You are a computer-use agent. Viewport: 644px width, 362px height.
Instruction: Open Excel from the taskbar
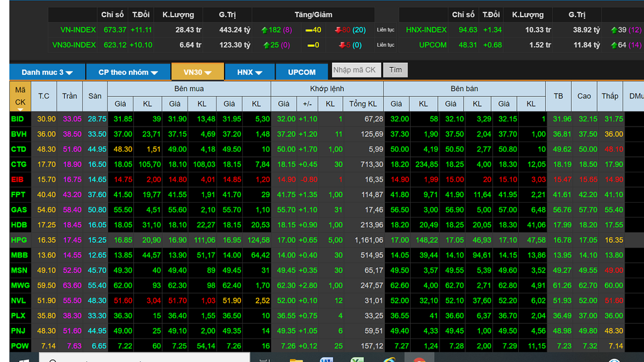[357, 359]
